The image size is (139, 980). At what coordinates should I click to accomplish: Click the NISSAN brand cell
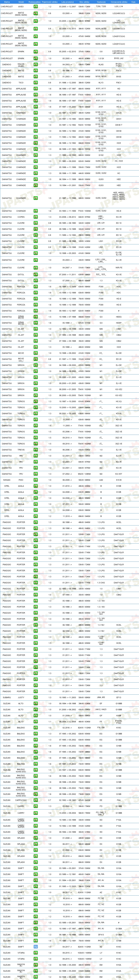7,480
